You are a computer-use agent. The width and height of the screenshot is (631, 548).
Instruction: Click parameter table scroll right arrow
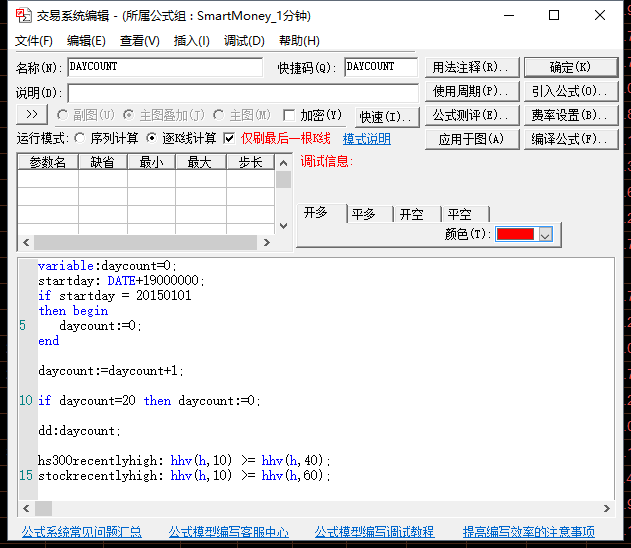(x=266, y=242)
